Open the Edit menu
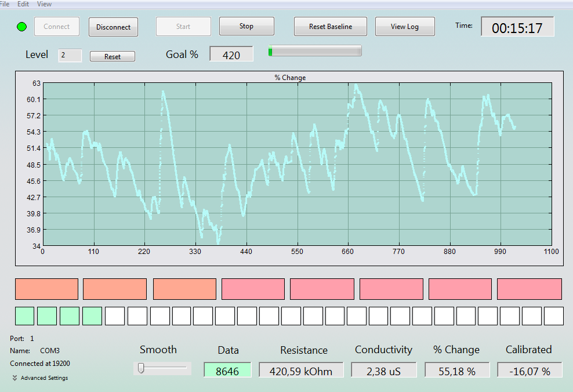Viewport: 573px width, 392px height. point(23,4)
